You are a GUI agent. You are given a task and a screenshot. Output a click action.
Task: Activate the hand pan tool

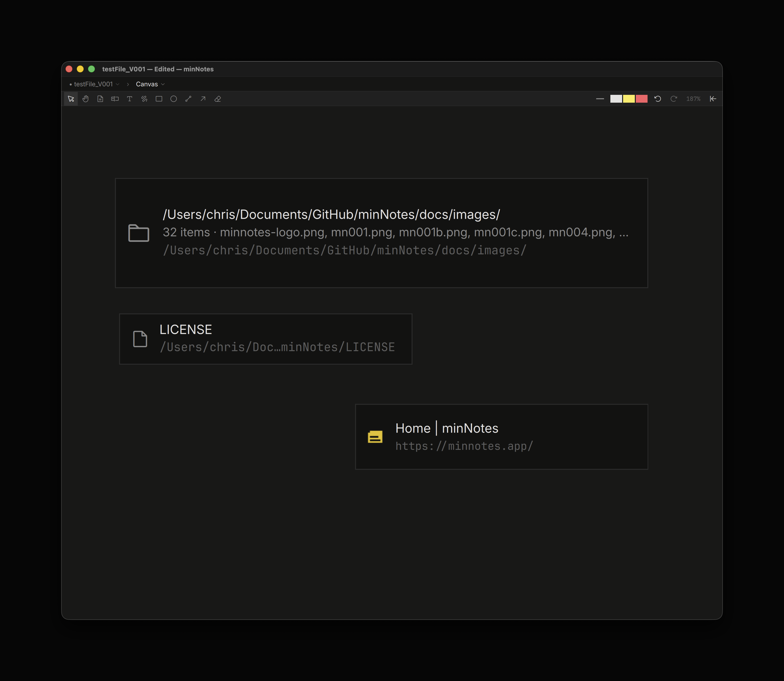(86, 99)
